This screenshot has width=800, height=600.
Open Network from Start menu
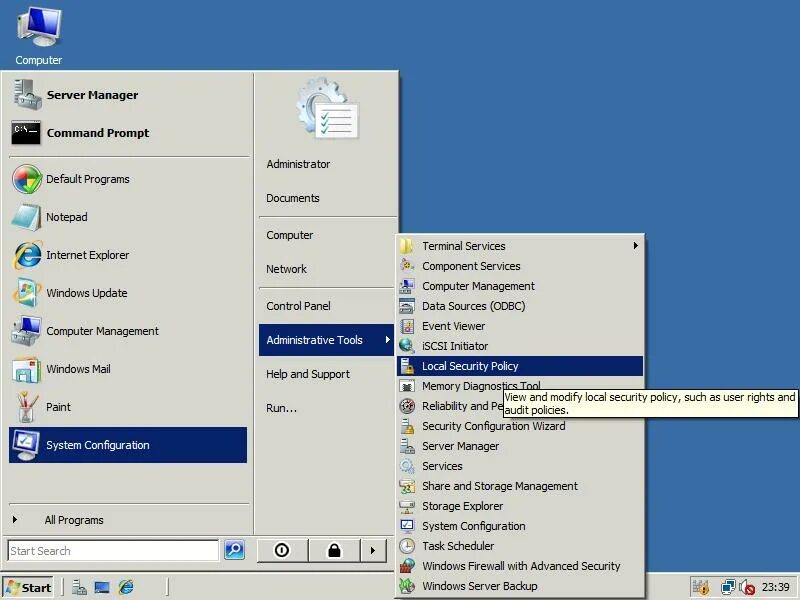pyautogui.click(x=327, y=269)
